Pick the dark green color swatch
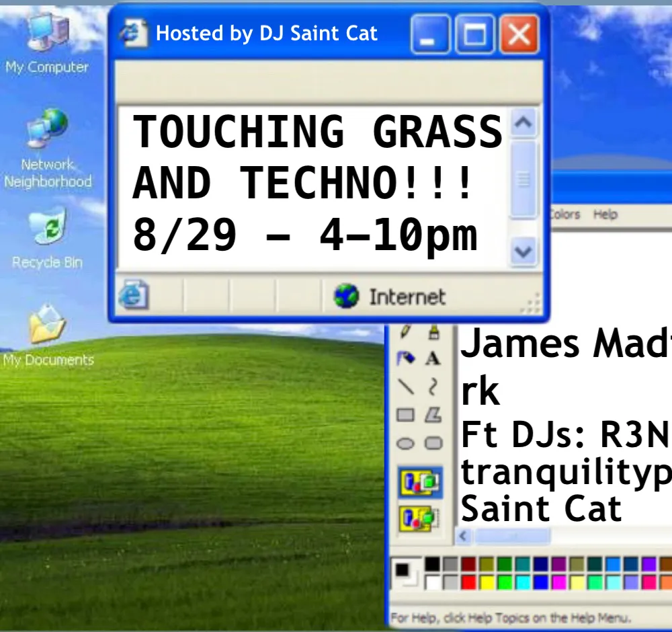The image size is (672, 632). tap(505, 564)
